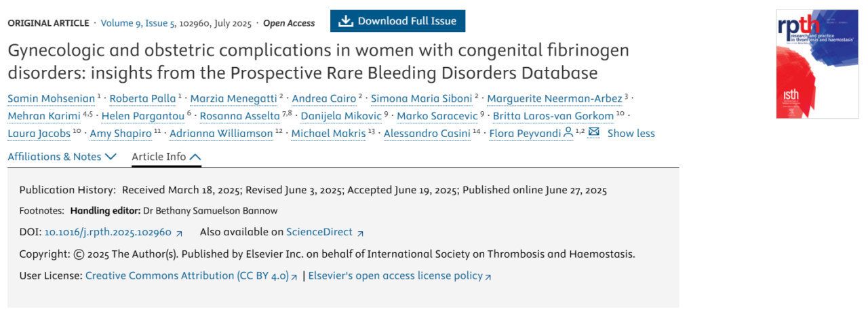The image size is (868, 314).
Task: Open Creative Commons Attribution license link
Action: coord(186,276)
